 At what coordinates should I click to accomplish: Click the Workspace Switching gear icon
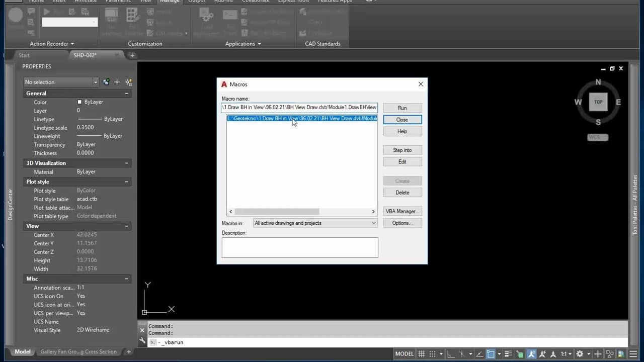pos(580,354)
